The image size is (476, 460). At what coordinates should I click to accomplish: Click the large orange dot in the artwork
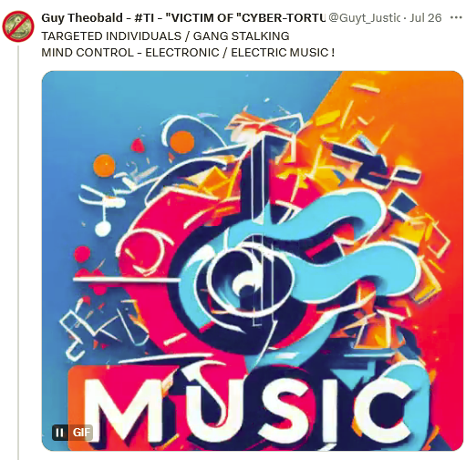point(182,142)
